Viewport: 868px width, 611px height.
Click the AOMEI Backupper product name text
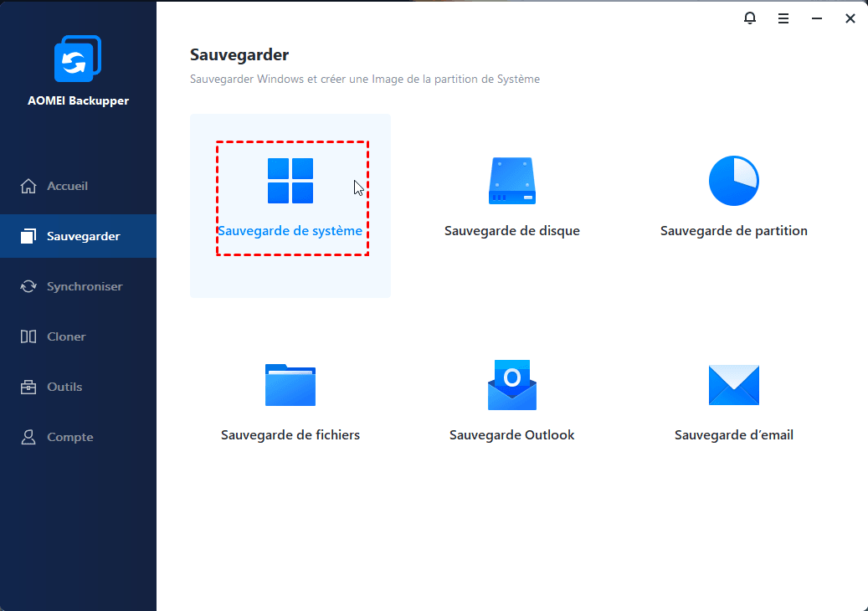(x=78, y=100)
